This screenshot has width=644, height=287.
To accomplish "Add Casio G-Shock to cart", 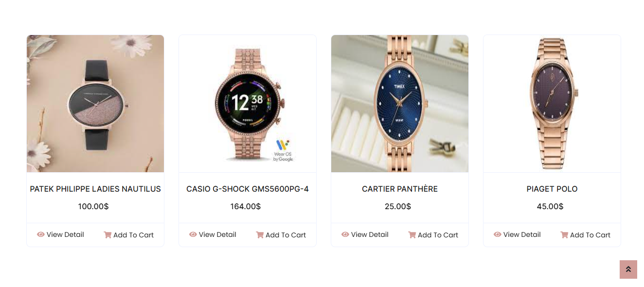I will point(281,235).
